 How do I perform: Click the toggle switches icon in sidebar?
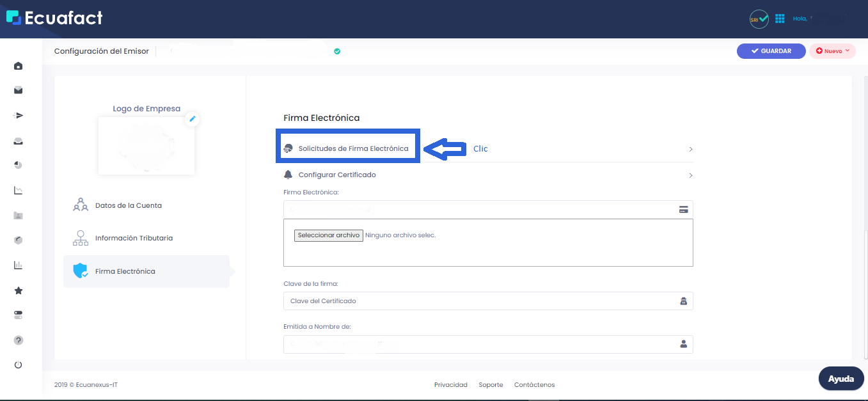click(x=19, y=315)
